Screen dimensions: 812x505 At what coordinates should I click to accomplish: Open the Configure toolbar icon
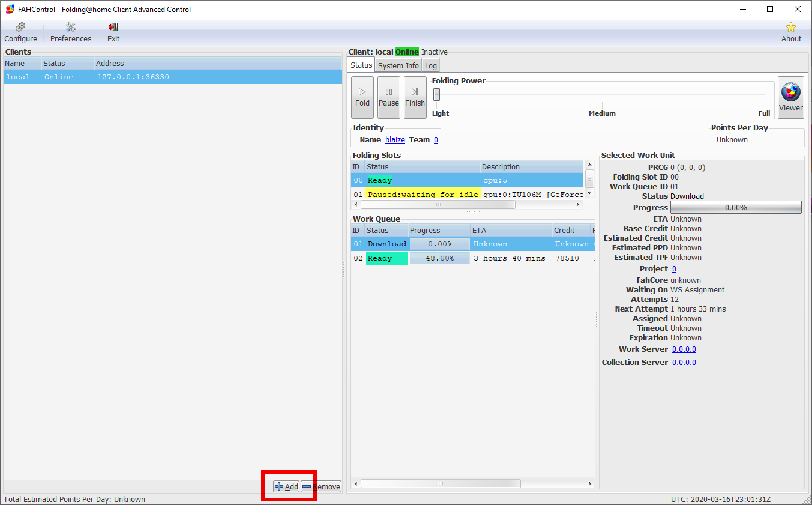21,32
